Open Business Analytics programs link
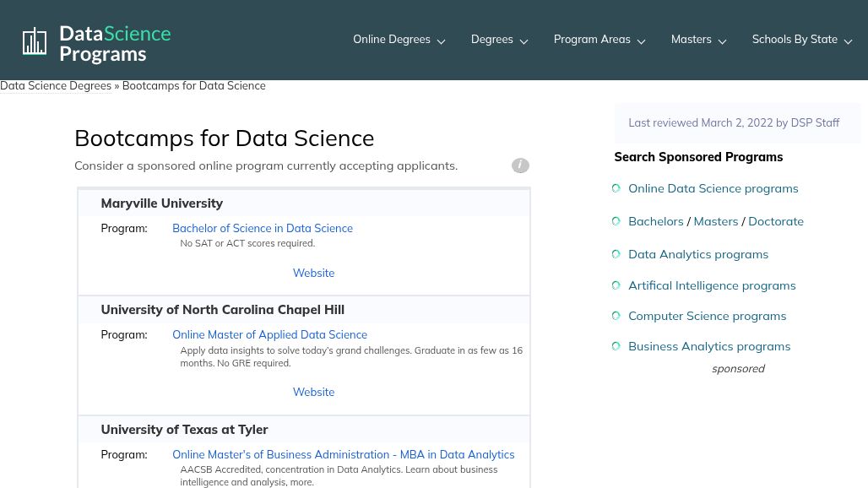Screen dimensions: 868x488 (x=709, y=346)
